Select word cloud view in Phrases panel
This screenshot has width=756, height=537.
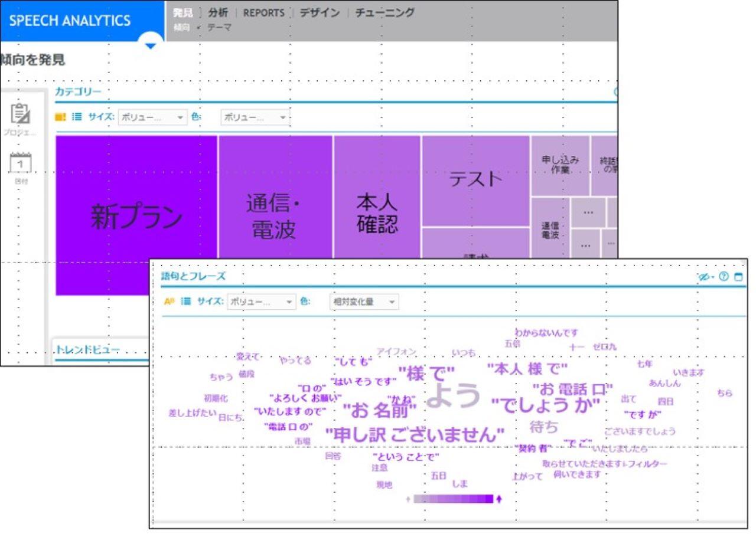coord(169,301)
